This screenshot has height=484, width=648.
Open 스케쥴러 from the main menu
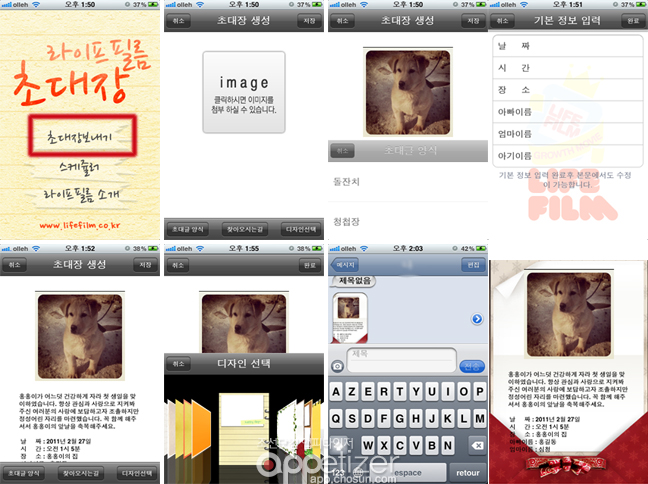79,167
